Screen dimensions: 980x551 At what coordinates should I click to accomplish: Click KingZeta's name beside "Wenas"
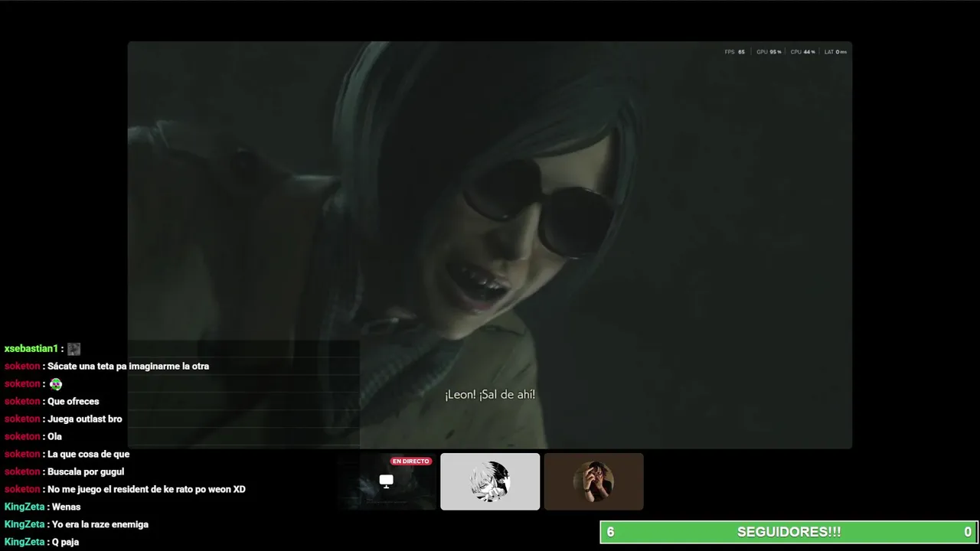pos(24,507)
